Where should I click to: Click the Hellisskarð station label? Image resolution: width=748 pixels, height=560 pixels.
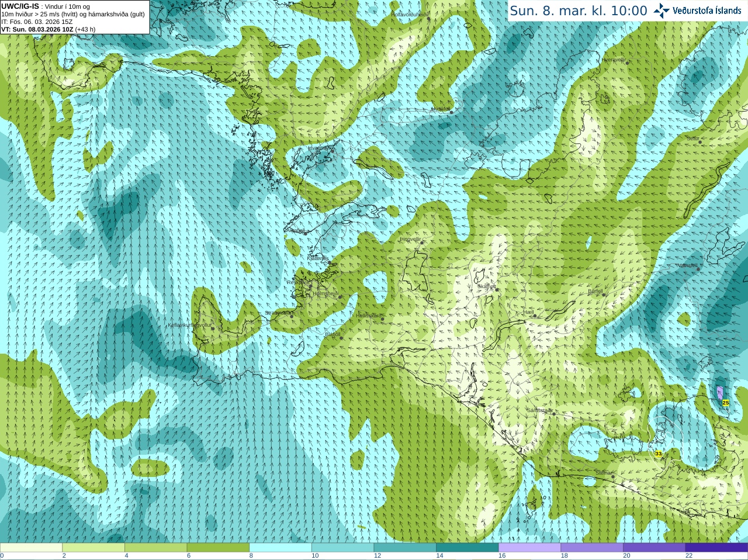tap(369, 316)
